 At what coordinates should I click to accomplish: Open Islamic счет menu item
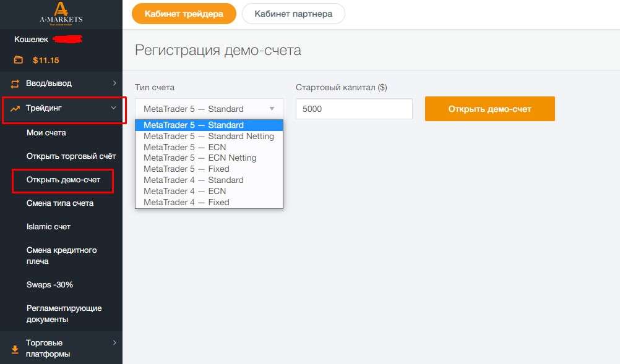tap(49, 227)
